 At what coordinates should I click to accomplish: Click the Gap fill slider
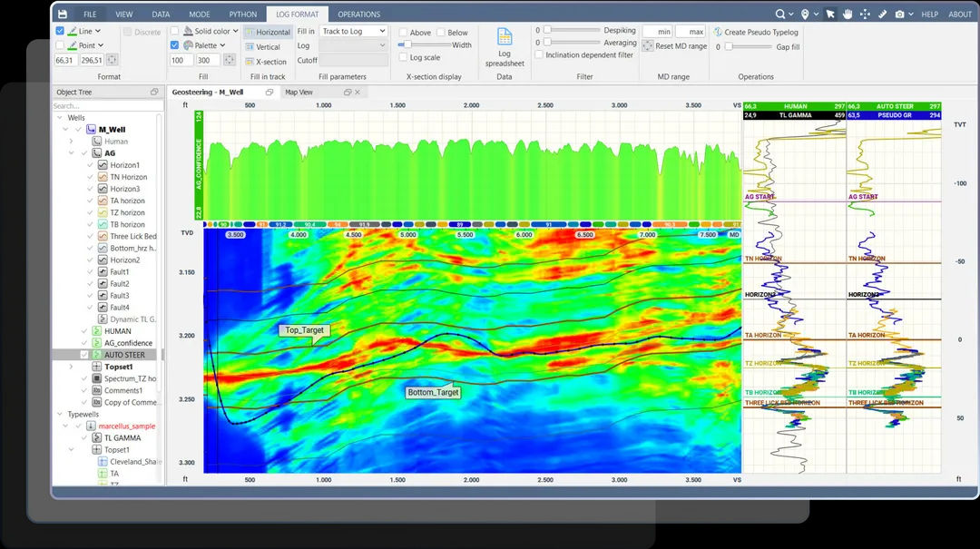[748, 46]
